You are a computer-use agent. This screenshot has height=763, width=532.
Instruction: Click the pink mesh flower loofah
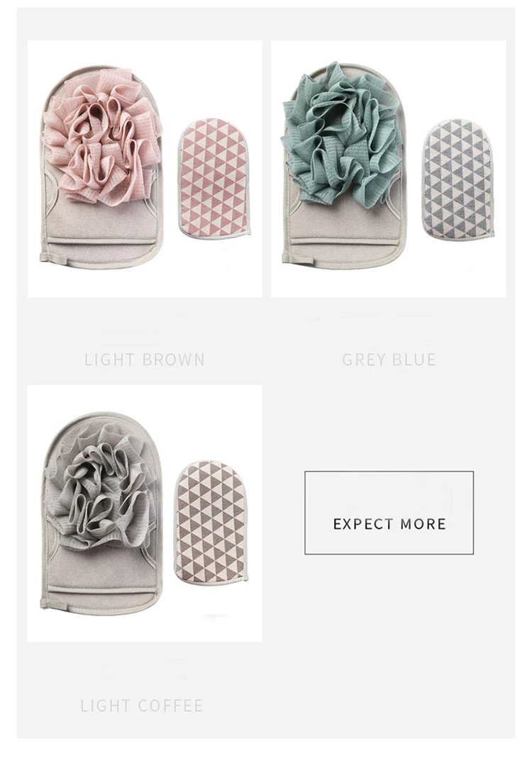(101, 136)
